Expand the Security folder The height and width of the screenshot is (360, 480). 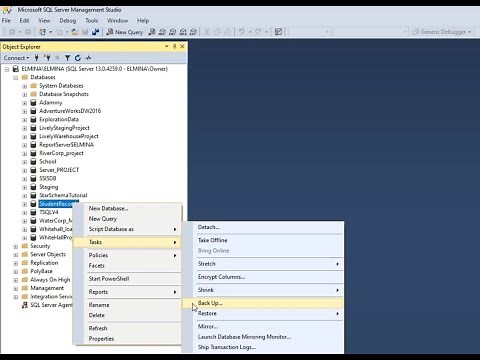(x=16, y=246)
